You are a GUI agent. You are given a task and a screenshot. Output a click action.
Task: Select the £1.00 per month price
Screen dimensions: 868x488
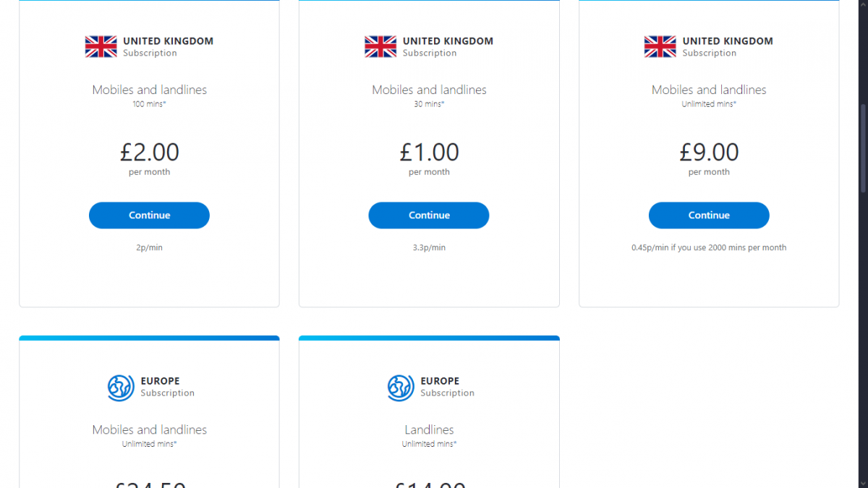tap(429, 152)
